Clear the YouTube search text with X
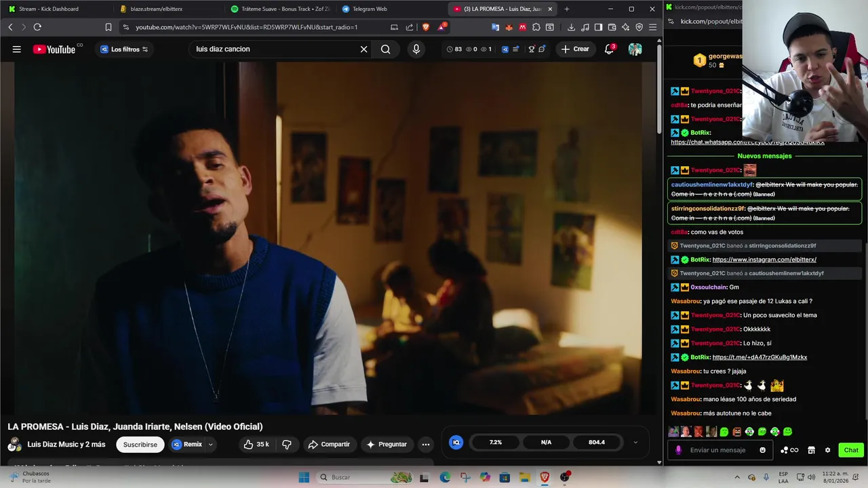868x488 pixels. (x=363, y=49)
